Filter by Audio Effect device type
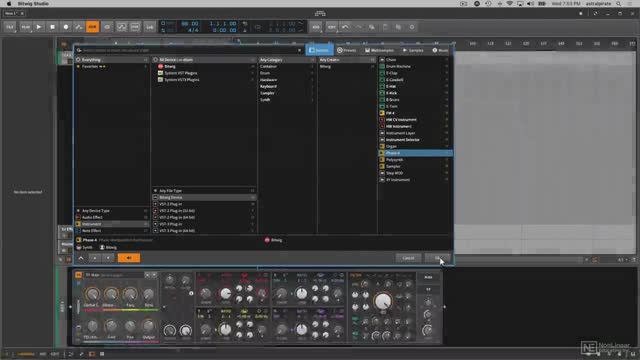Screen dimensions: 640x360 [x=112, y=217]
